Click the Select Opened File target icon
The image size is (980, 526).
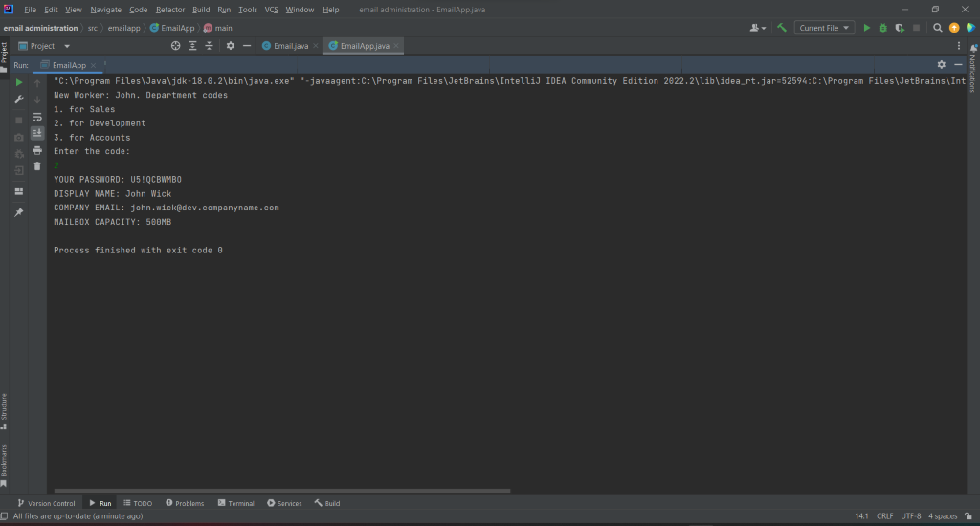[176, 46]
